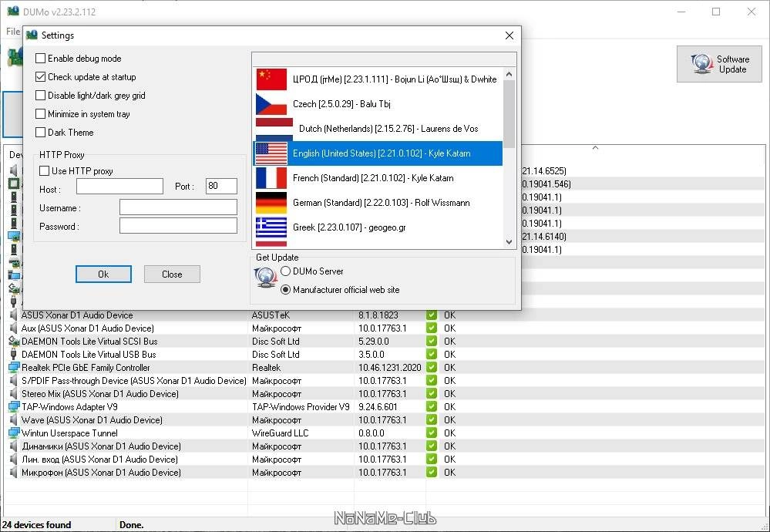The image size is (770, 532).
Task: Uncheck Check update at startup
Action: 40,76
